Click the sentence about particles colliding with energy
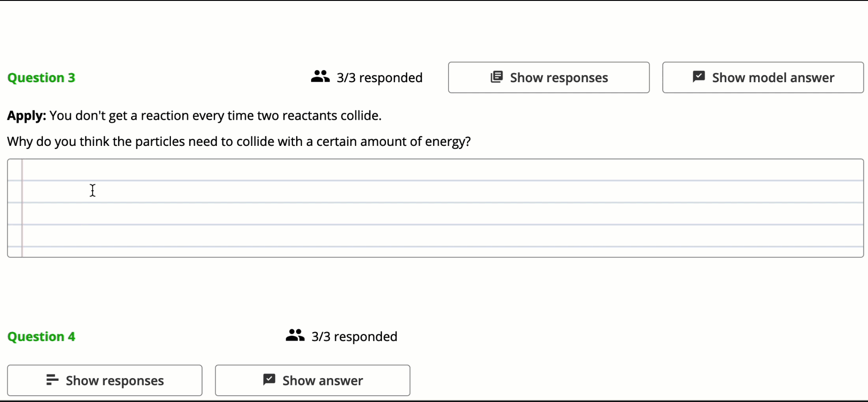Screen dimensions: 868x402 (239, 142)
